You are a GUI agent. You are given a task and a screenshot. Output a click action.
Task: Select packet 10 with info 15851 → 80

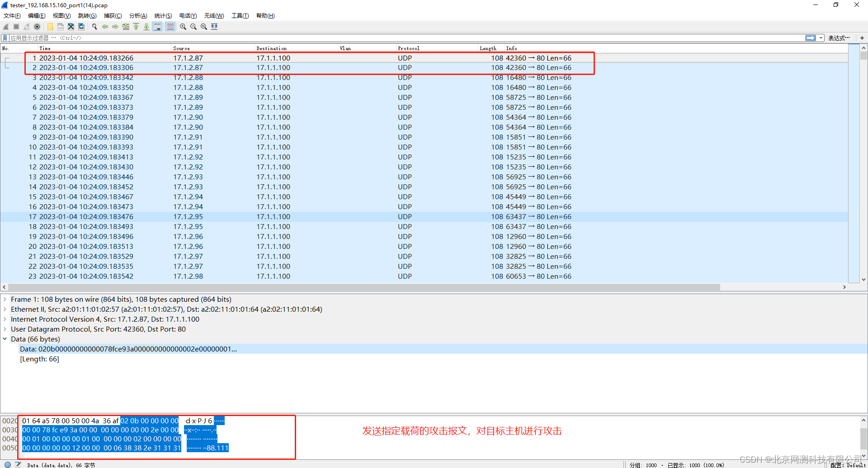pyautogui.click(x=424, y=147)
